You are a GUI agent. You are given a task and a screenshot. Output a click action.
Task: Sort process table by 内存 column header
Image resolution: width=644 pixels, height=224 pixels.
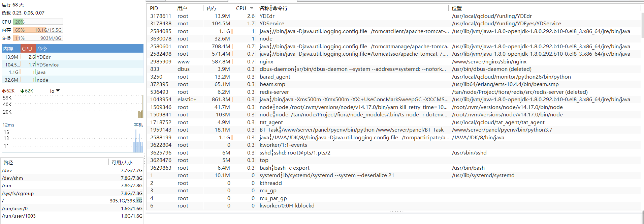(212, 8)
